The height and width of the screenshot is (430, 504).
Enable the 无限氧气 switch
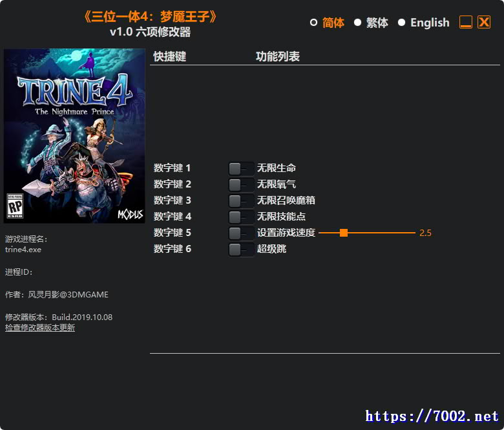(241, 184)
